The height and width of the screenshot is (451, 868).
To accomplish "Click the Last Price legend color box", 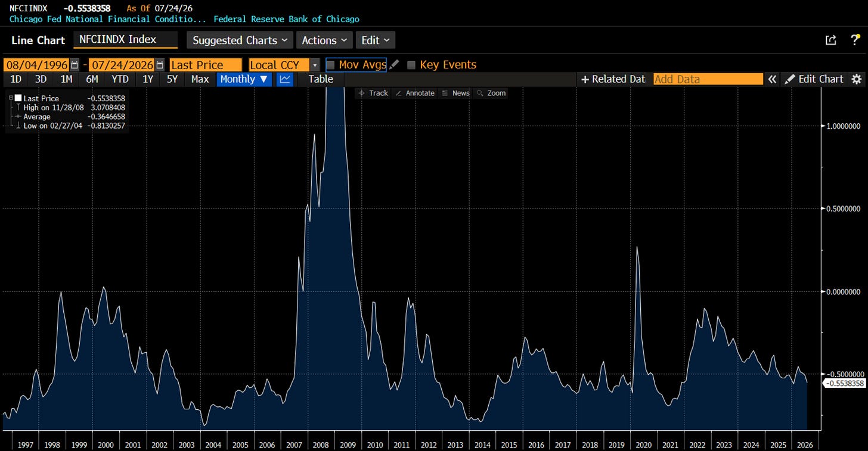I will (x=18, y=98).
